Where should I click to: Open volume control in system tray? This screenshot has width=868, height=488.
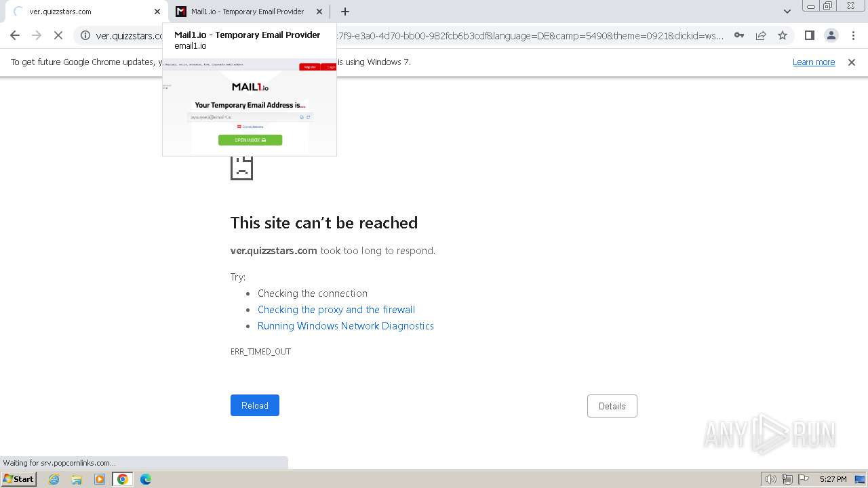pos(771,479)
